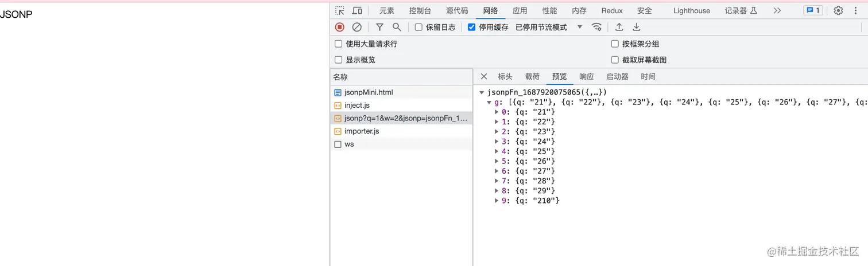Viewport: 868px width, 266px height.
Task: Show more DevTools tabs chevron
Action: [x=777, y=10]
